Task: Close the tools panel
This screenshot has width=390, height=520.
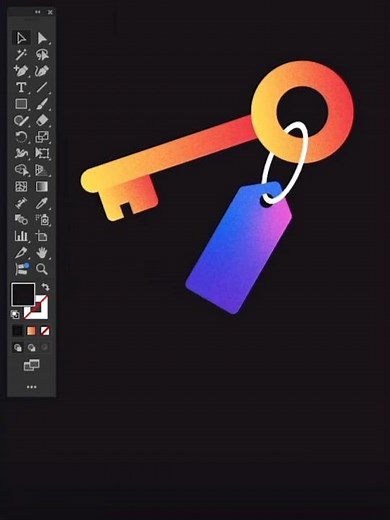Action: pos(50,12)
